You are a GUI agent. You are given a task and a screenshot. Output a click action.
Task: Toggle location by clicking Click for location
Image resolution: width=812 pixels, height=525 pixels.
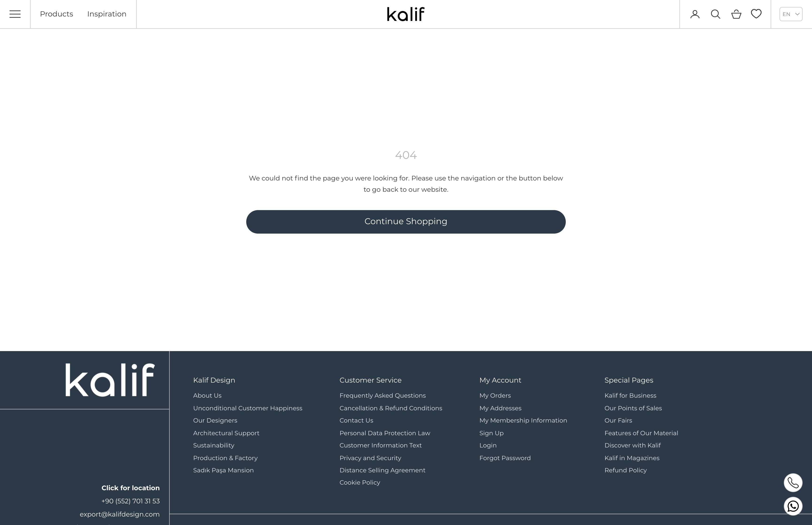[130, 488]
